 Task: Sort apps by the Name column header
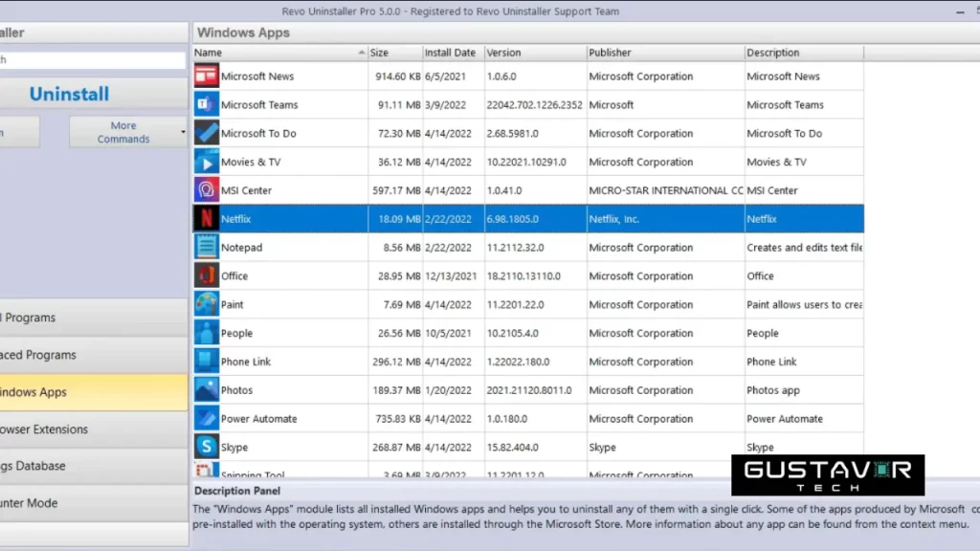(x=278, y=53)
